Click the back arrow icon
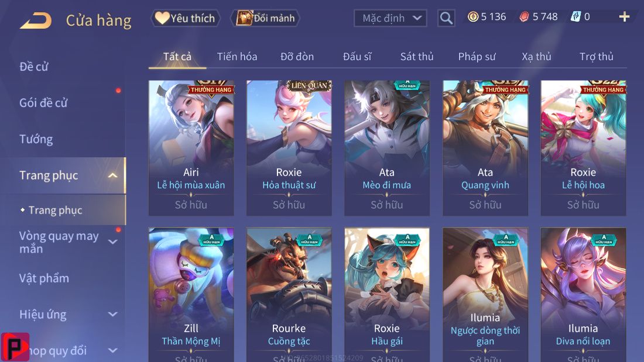Image resolution: width=644 pixels, height=362 pixels. [36, 20]
